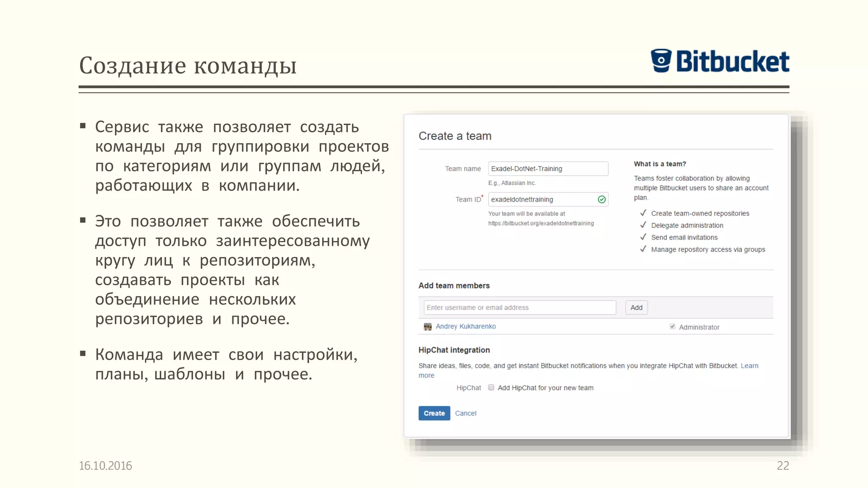Click the Team name label
868x488 pixels.
[463, 169]
